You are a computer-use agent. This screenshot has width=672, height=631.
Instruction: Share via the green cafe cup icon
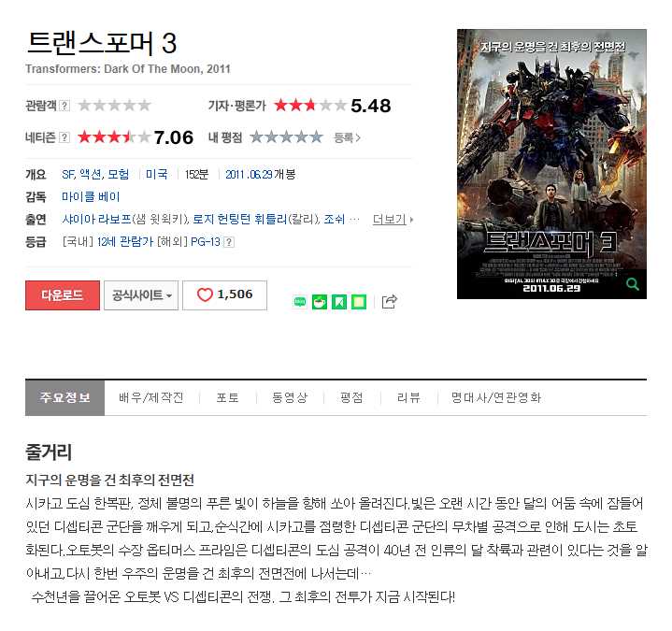click(x=320, y=302)
